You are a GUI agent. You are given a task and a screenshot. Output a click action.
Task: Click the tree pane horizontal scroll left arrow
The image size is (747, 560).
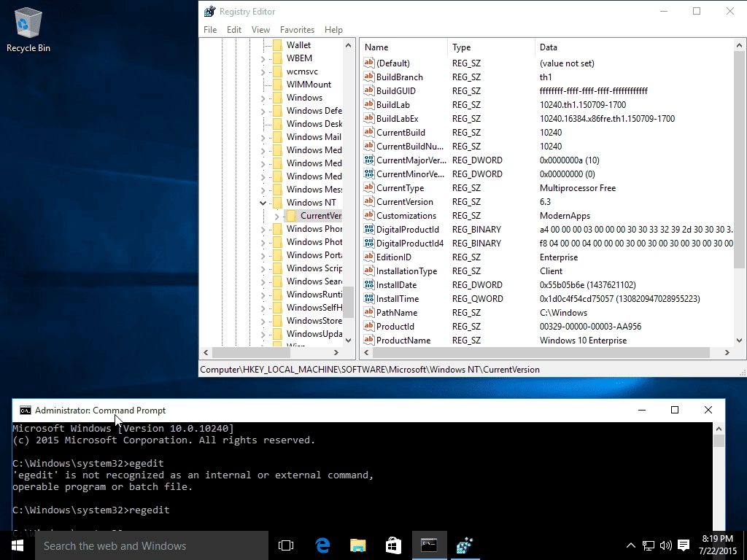(206, 352)
